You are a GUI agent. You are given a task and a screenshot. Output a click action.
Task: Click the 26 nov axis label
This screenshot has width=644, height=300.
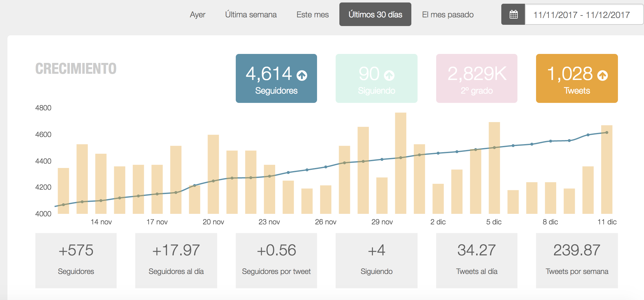(x=326, y=222)
